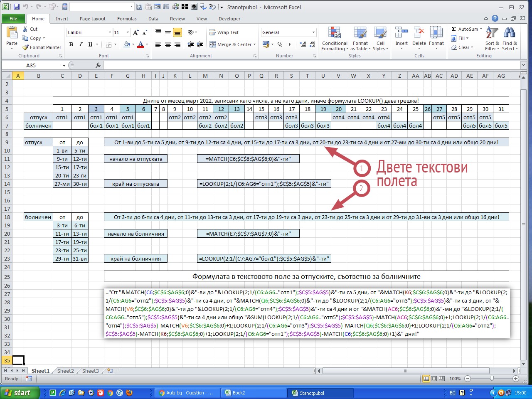Switch to the Developer ribbon tab
This screenshot has height=399, width=532.
(x=229, y=19)
